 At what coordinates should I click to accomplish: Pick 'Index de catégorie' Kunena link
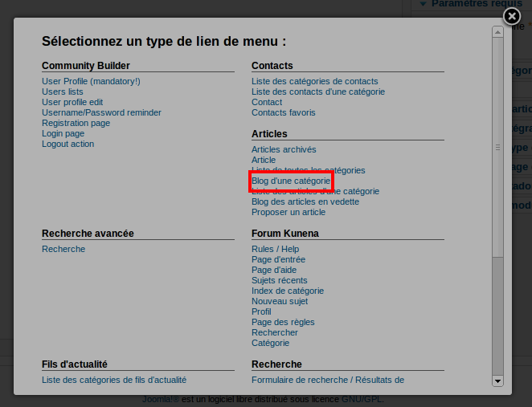coord(288,291)
